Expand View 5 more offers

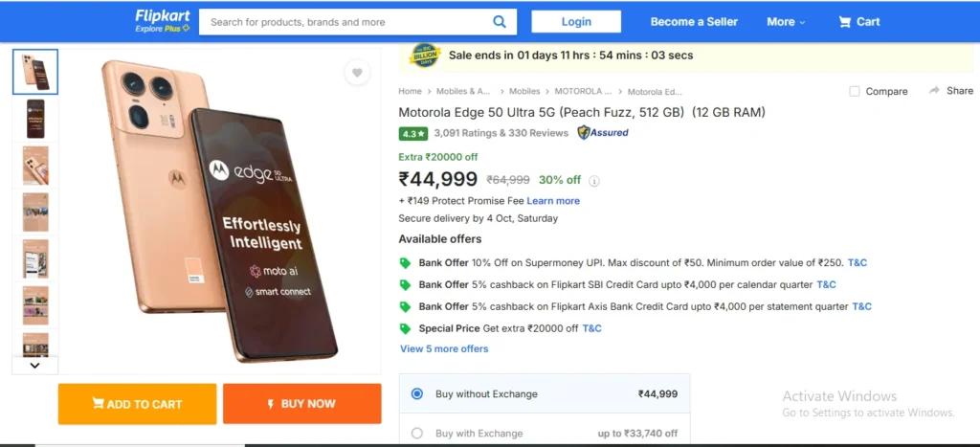coord(444,348)
